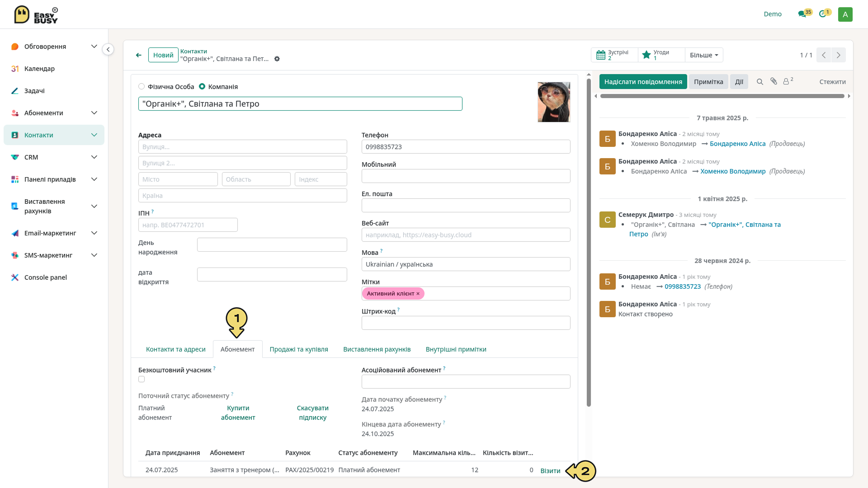This screenshot has height=488, width=868.
Task: Open the Мова language selector
Action: 466,264
